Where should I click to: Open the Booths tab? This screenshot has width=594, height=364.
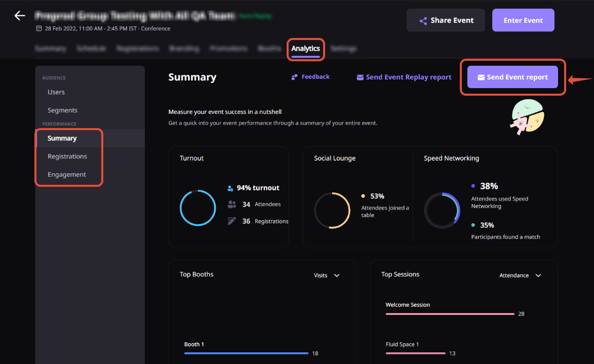269,49
